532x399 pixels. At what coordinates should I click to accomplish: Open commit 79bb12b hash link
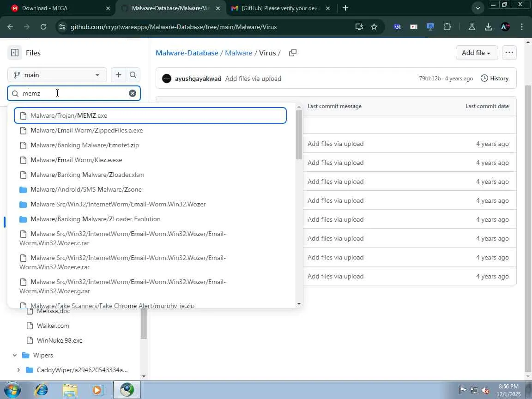pos(429,79)
